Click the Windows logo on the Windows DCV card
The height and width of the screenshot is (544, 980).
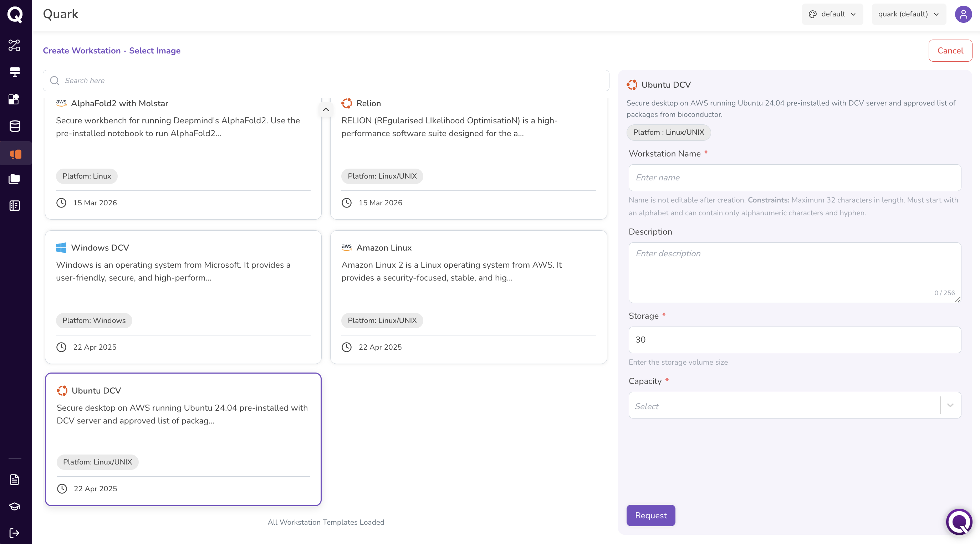click(x=61, y=248)
